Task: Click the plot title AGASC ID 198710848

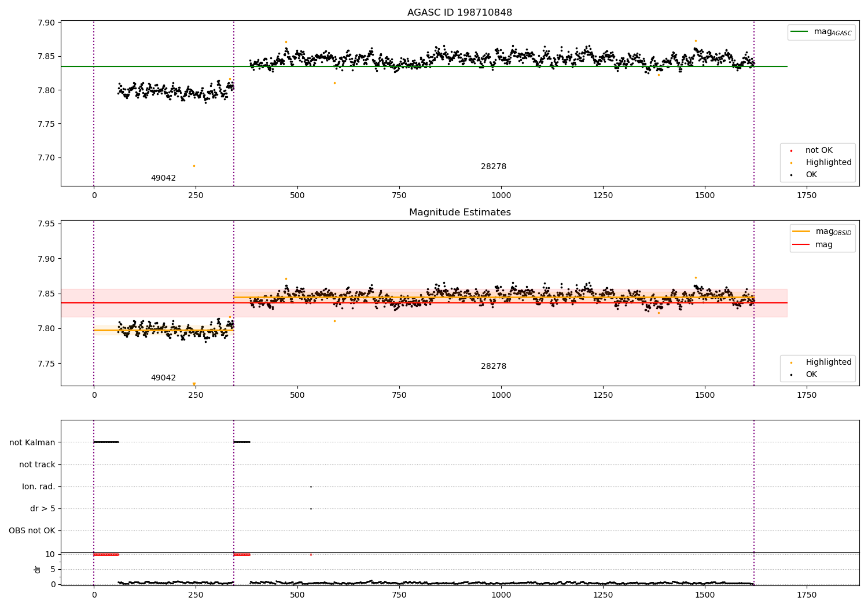Action: pyautogui.click(x=459, y=13)
